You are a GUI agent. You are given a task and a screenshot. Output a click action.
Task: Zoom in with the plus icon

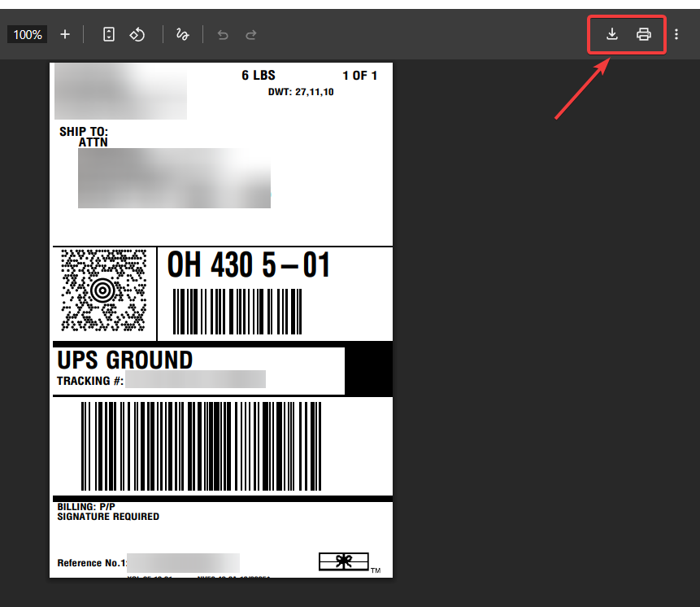click(65, 34)
